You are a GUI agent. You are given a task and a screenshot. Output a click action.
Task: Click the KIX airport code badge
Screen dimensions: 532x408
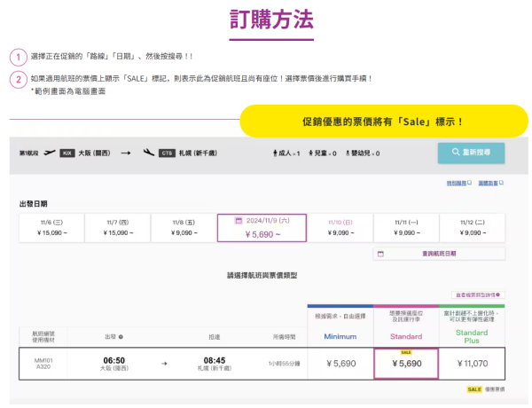click(x=67, y=153)
